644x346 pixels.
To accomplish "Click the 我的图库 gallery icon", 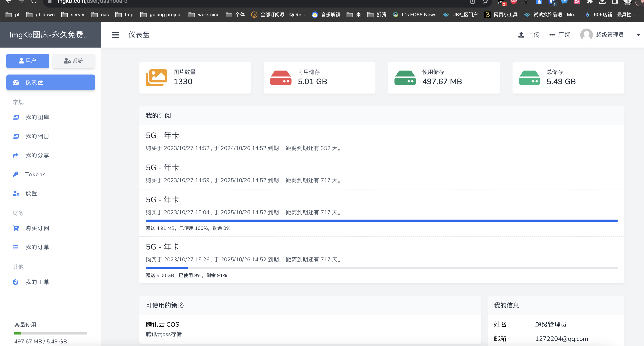I will point(16,117).
